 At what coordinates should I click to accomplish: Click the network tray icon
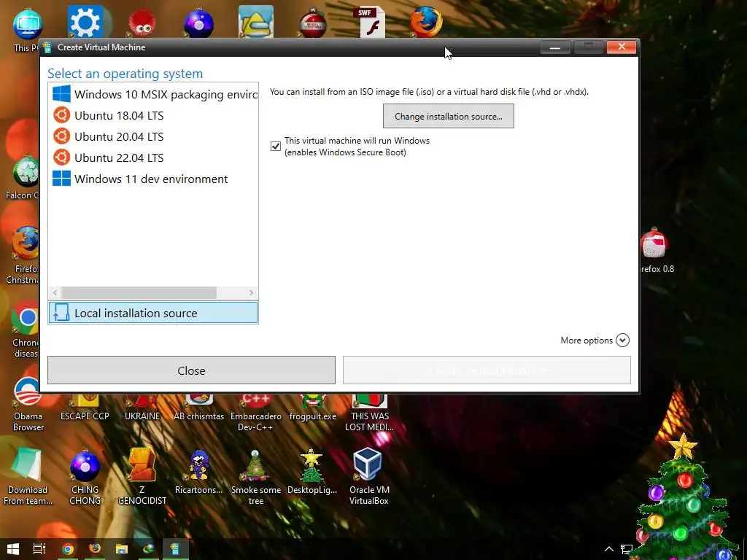point(627,549)
